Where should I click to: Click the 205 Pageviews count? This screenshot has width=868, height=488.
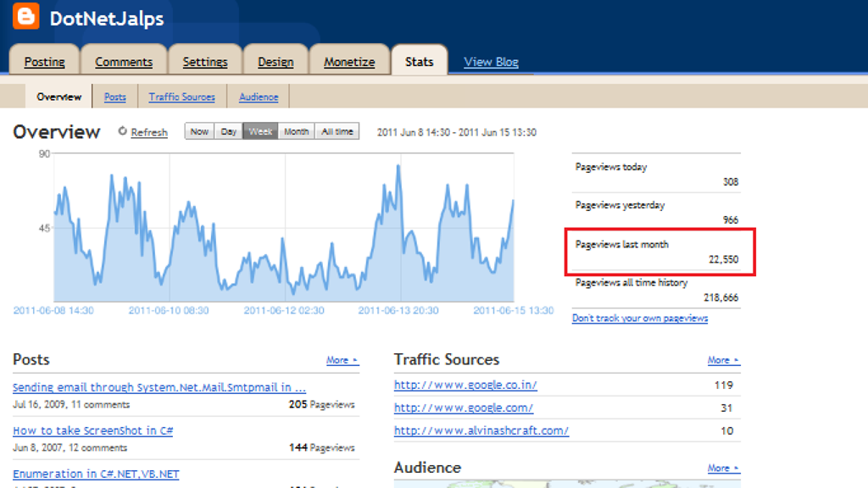coord(321,404)
